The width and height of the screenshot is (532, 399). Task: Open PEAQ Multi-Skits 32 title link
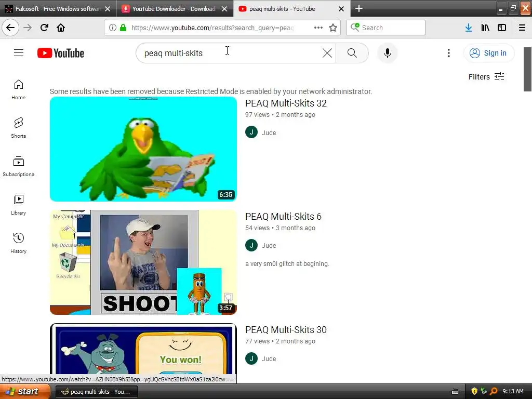pyautogui.click(x=286, y=103)
